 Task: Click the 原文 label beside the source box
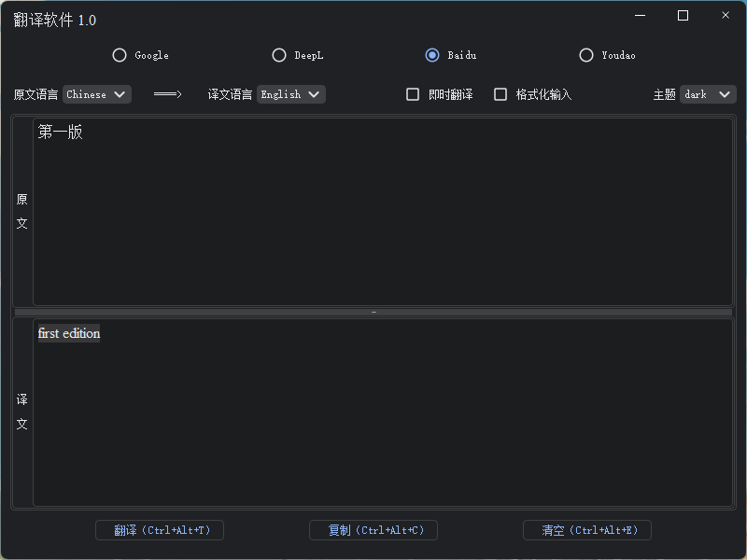coord(21,211)
